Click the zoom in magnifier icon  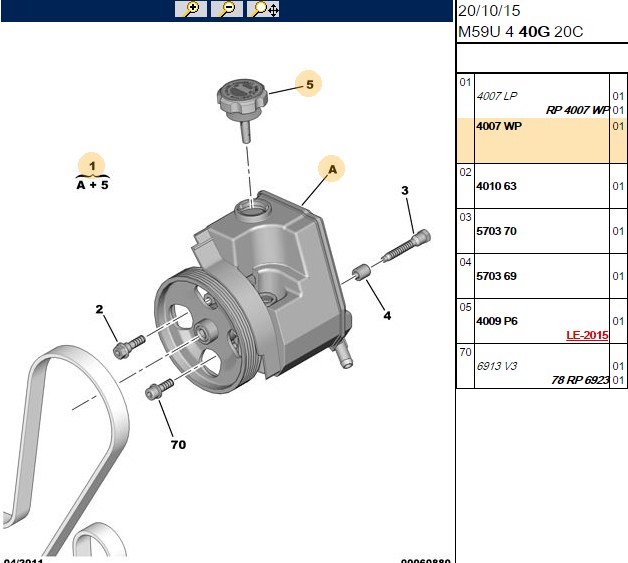coord(191,9)
